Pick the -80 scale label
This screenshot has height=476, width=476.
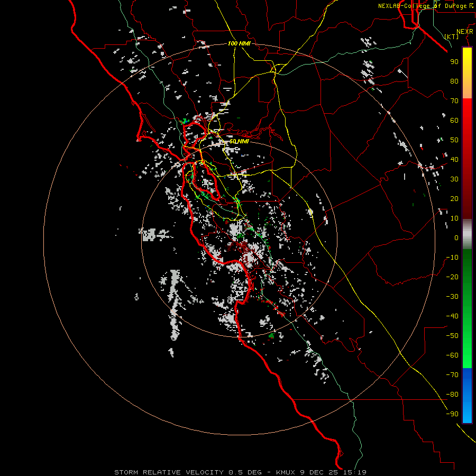tap(452, 395)
